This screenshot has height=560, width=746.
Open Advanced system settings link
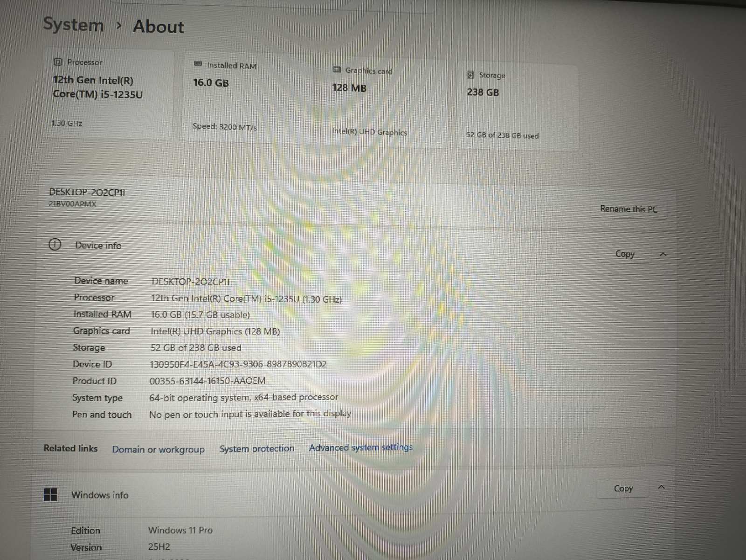[361, 448]
